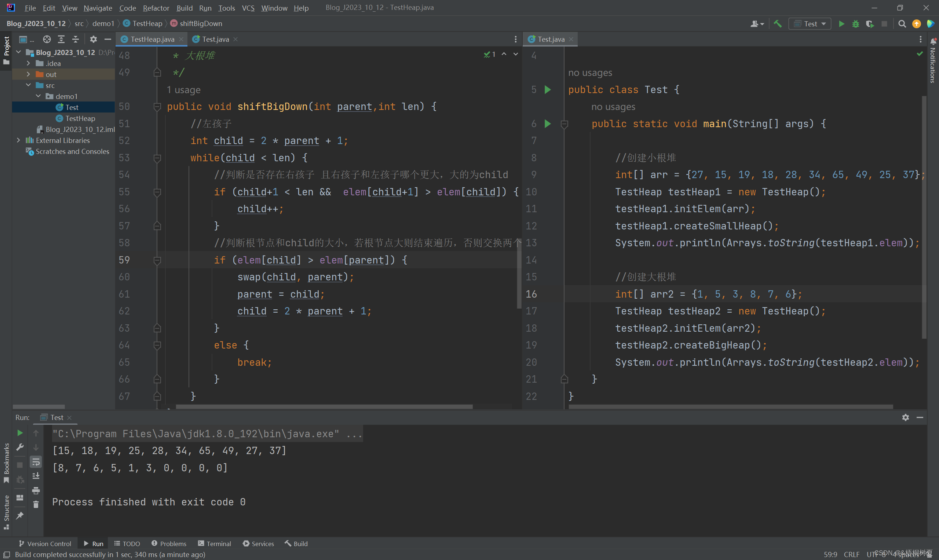Collapse the Blog_J2023_10_12 project root
This screenshot has width=939, height=560.
(18, 52)
